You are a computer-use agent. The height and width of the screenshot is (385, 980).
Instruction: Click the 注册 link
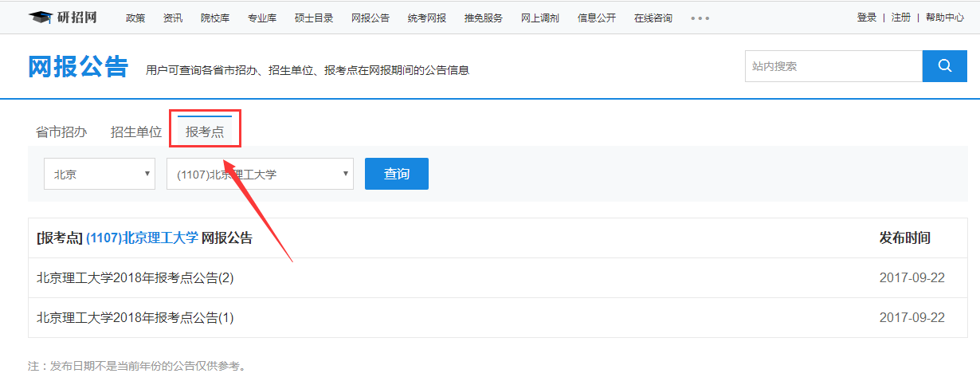tap(901, 18)
